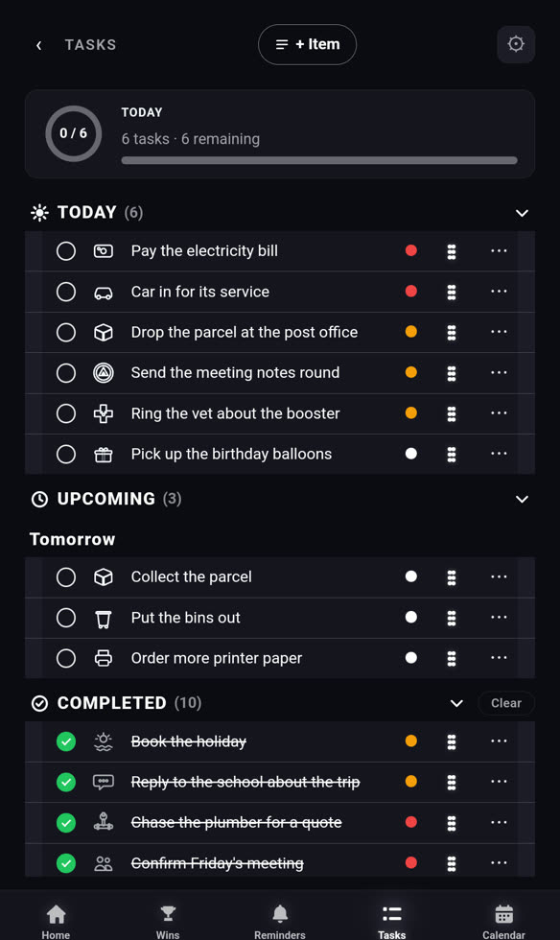This screenshot has height=940, width=560.
Task: Collapse the Upcoming section
Action: [x=522, y=499]
